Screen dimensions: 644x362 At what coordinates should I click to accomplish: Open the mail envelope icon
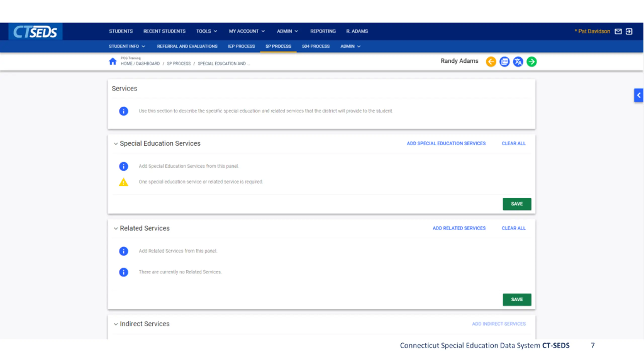pyautogui.click(x=618, y=31)
